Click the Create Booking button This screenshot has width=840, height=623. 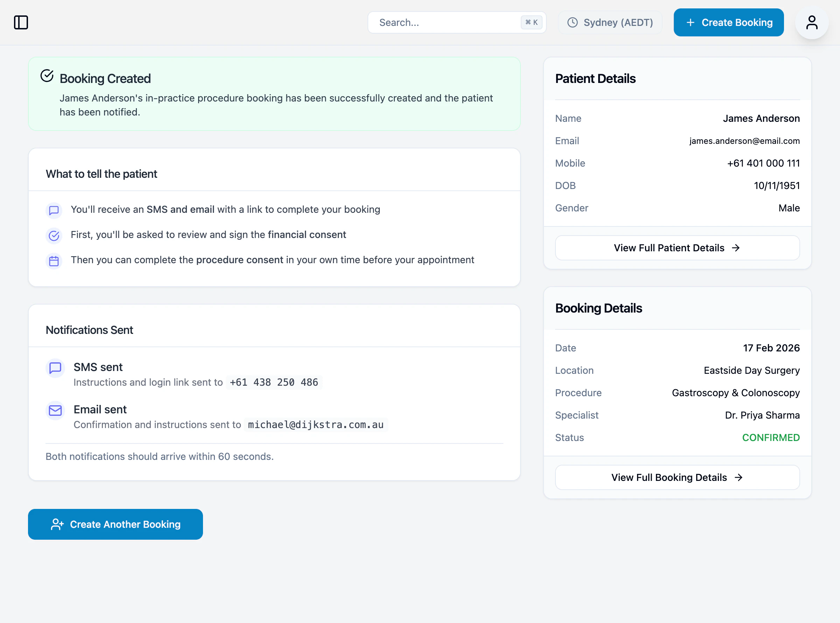pyautogui.click(x=728, y=23)
